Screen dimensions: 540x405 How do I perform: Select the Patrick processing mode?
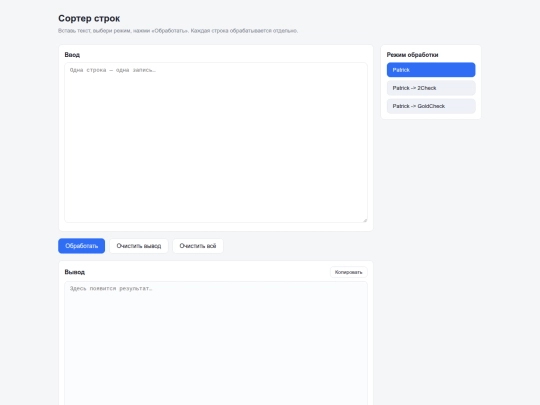point(431,70)
